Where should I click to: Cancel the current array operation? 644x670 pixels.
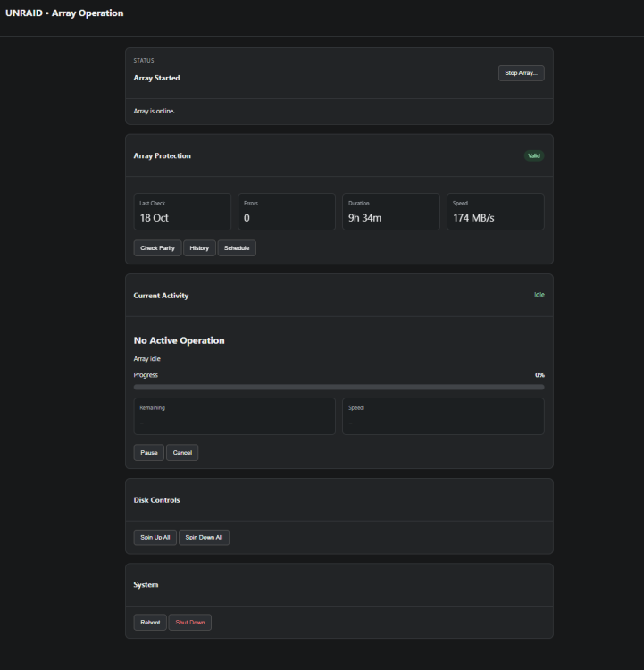(182, 453)
